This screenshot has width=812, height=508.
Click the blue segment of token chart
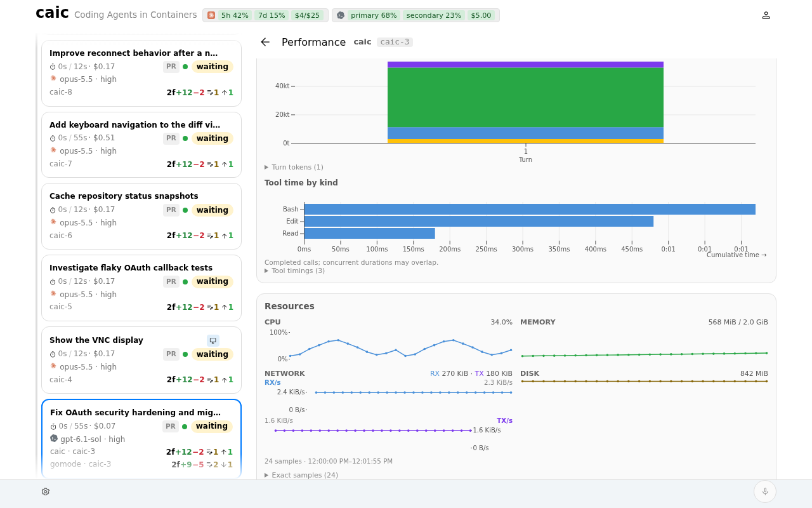[525, 133]
